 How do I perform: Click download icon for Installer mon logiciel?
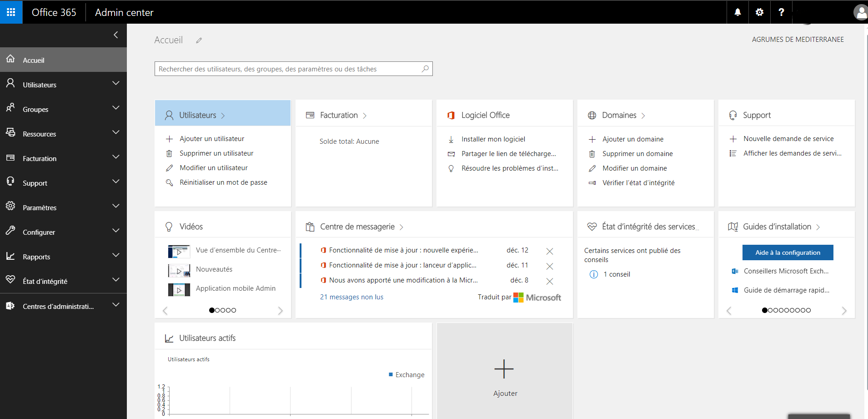click(x=451, y=139)
